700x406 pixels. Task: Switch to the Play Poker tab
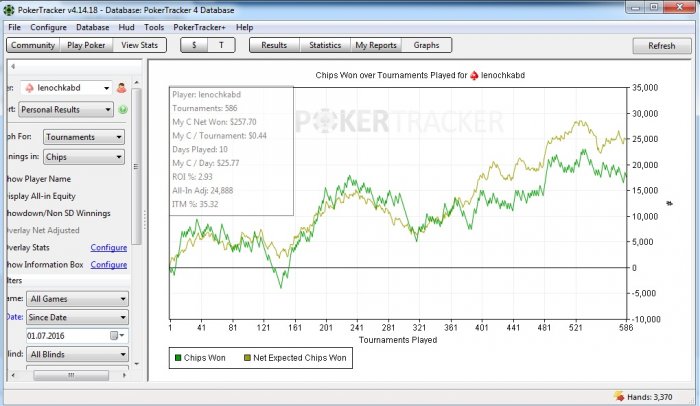coord(86,45)
